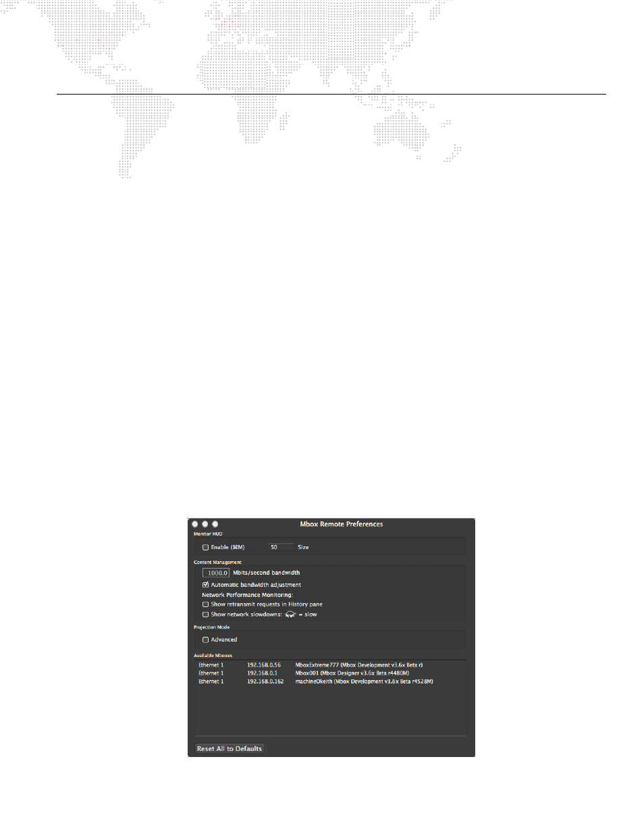Zoom the Mbox Remote Preferences window
Image resolution: width=644 pixels, height=834 pixels.
pos(215,524)
